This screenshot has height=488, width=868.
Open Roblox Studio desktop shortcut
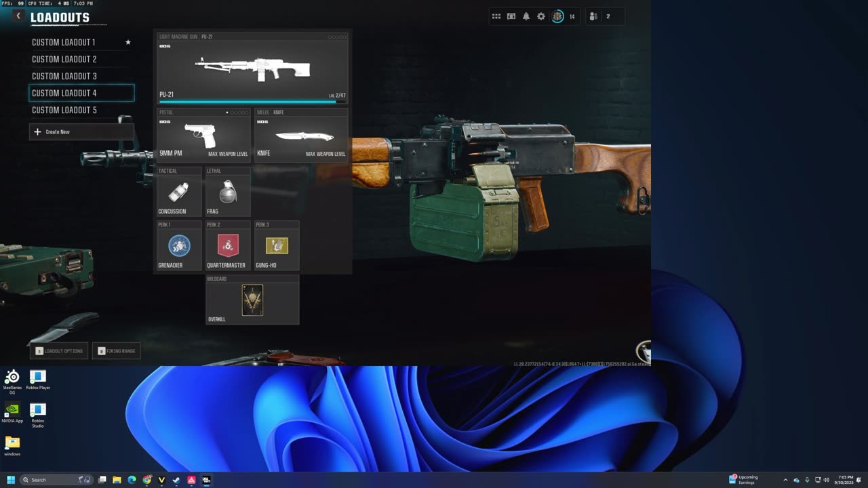(38, 415)
